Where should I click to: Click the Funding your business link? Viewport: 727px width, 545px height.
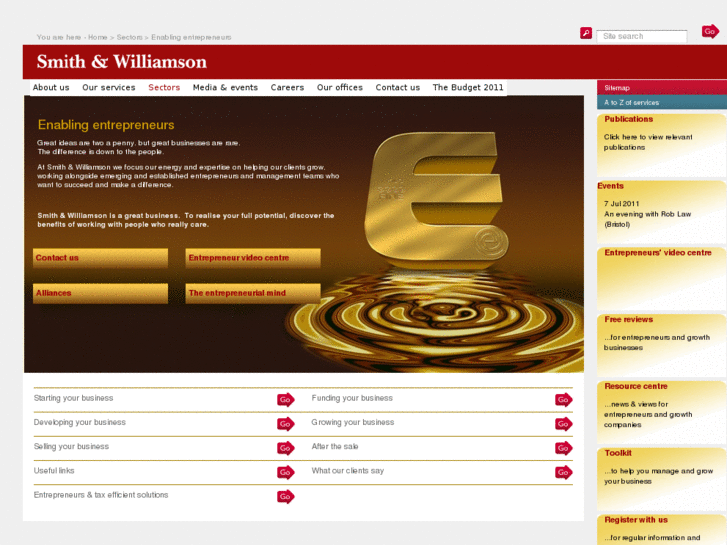(x=352, y=398)
